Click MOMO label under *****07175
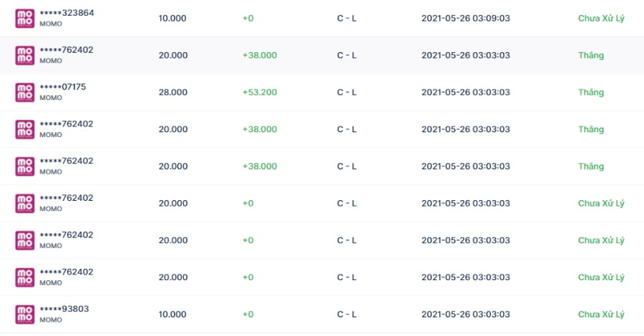644x336 pixels. point(51,98)
